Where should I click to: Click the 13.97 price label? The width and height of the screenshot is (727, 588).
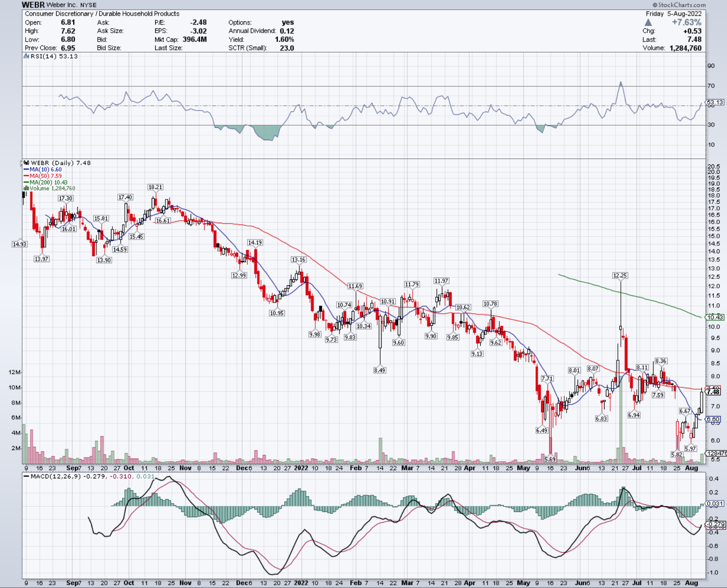tap(42, 259)
